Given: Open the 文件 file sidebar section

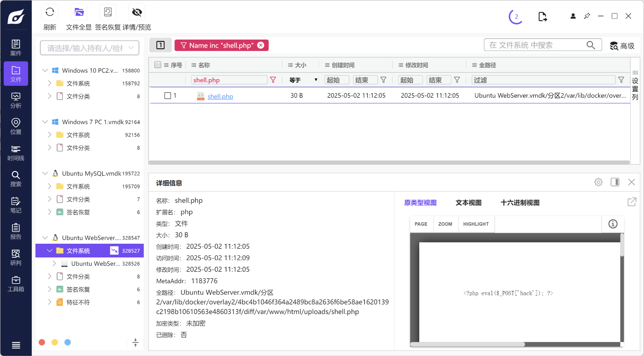Looking at the screenshot, I should point(16,74).
